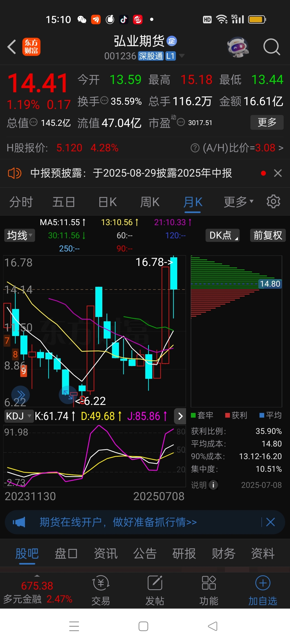Tap the speaker announcement icon

pos(15,173)
